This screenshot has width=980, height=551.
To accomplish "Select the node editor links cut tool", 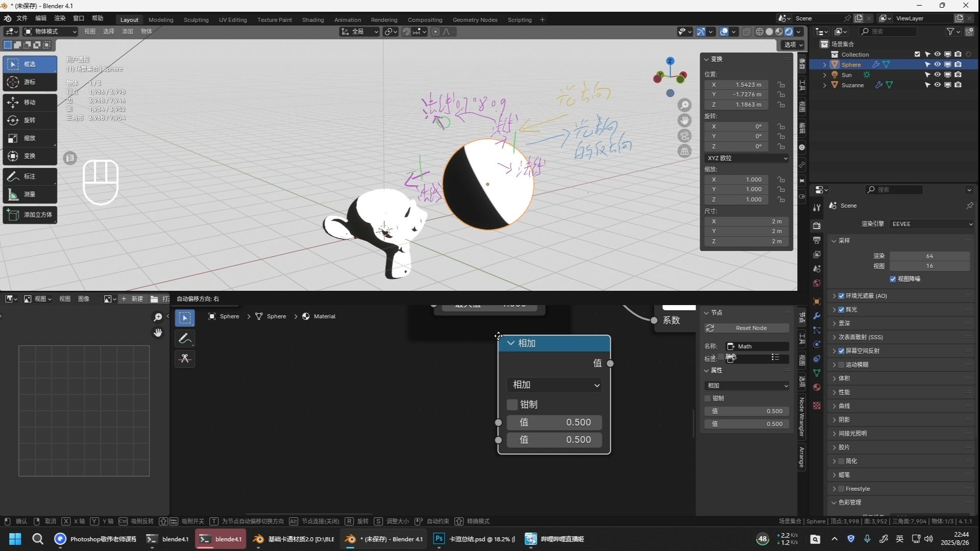I will (185, 359).
